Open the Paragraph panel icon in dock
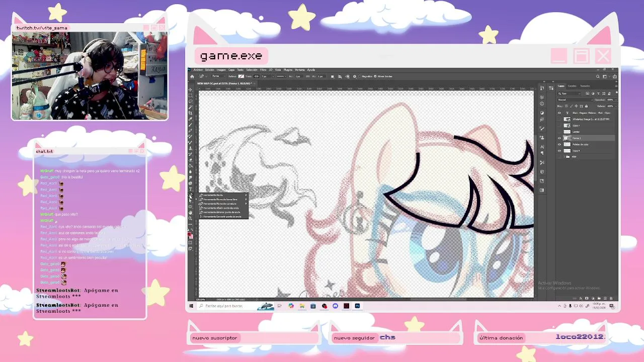 click(x=542, y=153)
